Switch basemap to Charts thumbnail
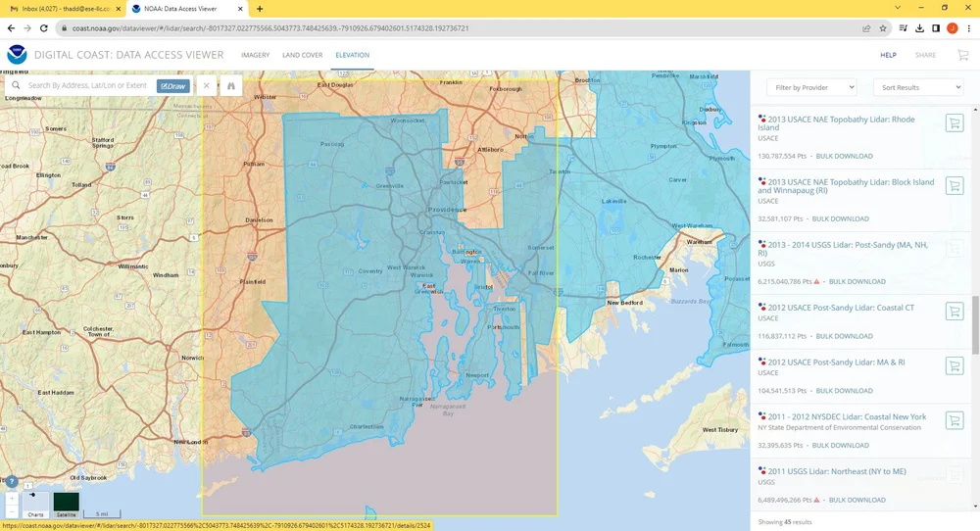 [x=35, y=505]
